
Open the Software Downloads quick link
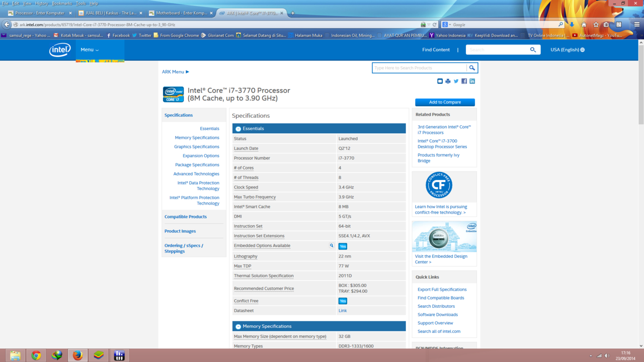438,315
